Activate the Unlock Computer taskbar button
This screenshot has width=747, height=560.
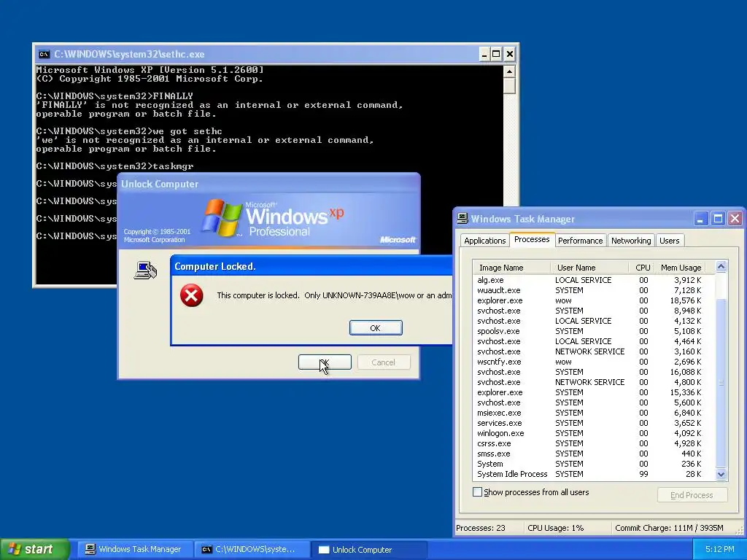pyautogui.click(x=368, y=550)
